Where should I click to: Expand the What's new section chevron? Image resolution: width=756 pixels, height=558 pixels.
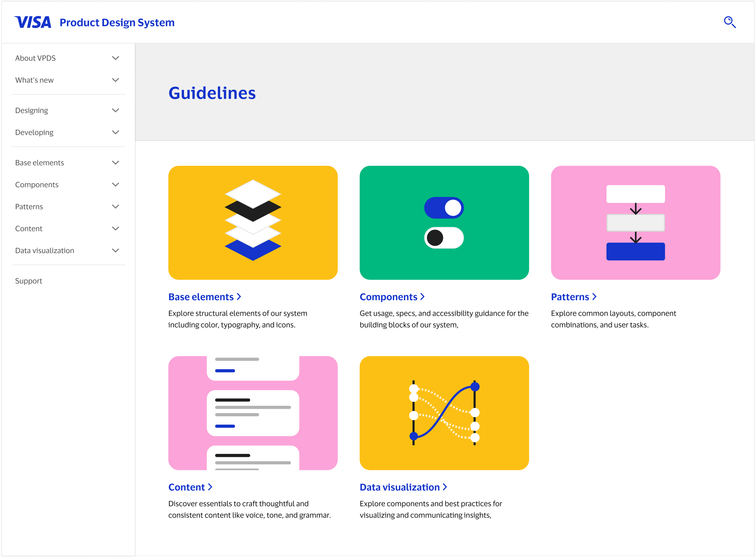[116, 80]
